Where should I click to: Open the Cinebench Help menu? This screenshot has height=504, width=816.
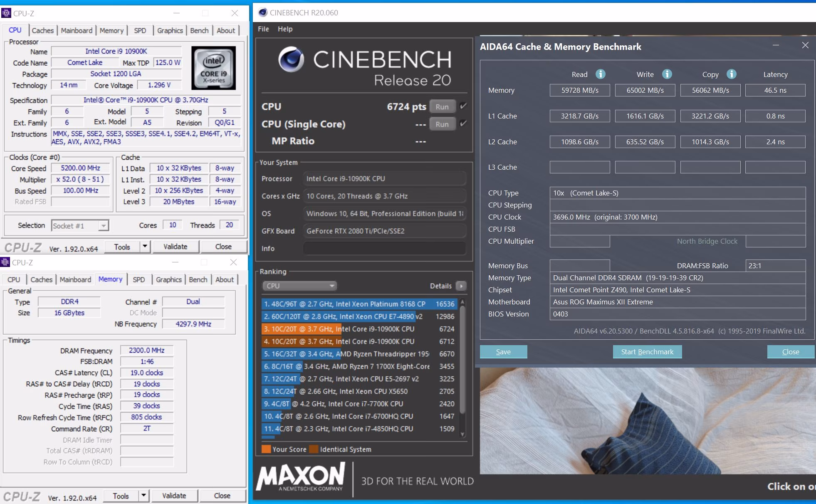pos(285,29)
